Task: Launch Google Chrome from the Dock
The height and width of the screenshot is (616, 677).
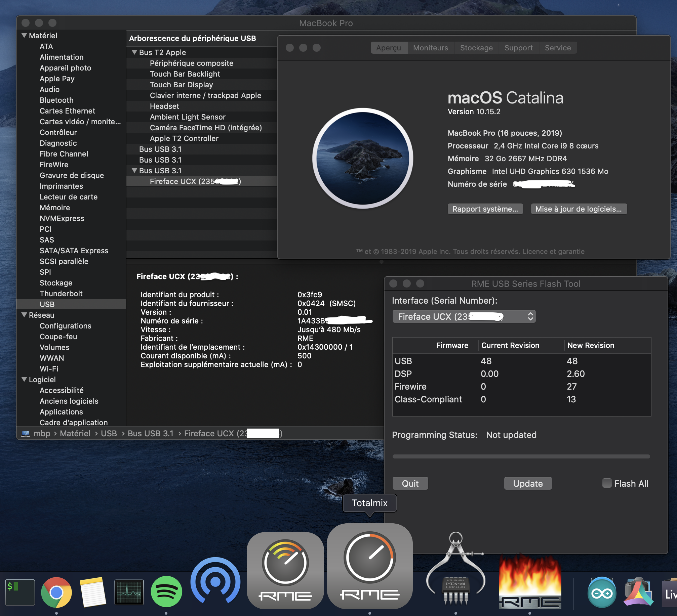Action: pos(56,592)
